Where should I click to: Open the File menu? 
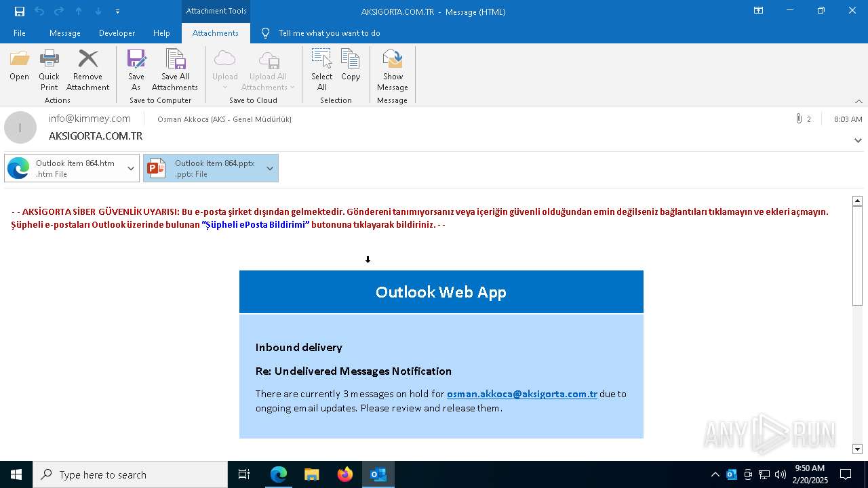coord(20,33)
